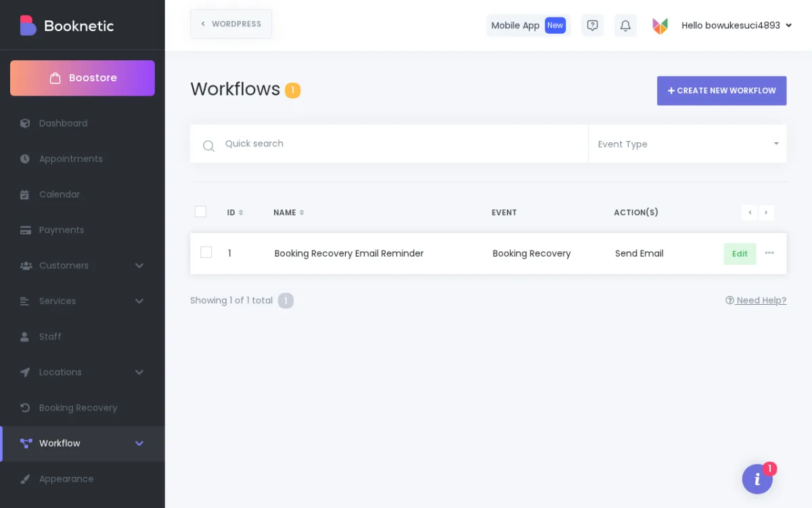Click the page 1 pagination badge

coord(286,301)
